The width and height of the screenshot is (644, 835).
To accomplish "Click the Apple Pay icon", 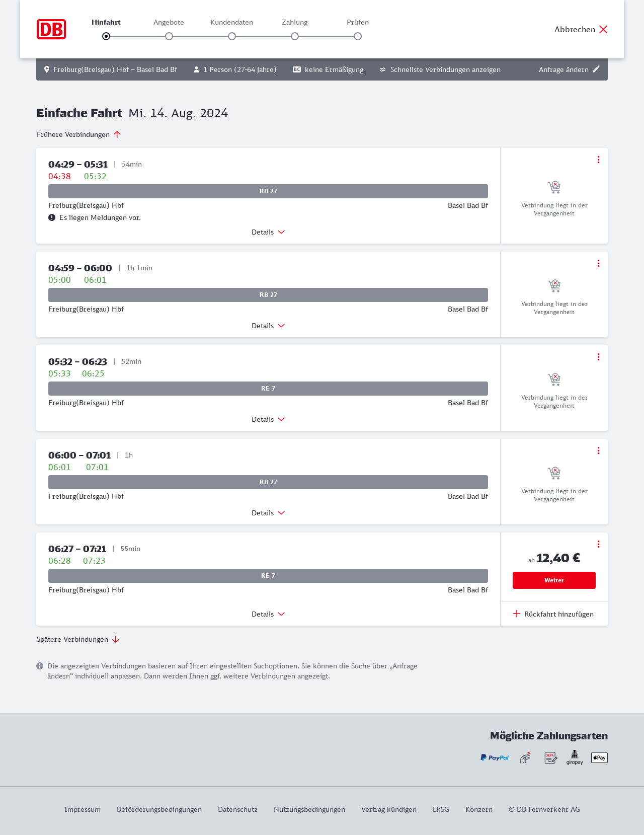I will (599, 757).
